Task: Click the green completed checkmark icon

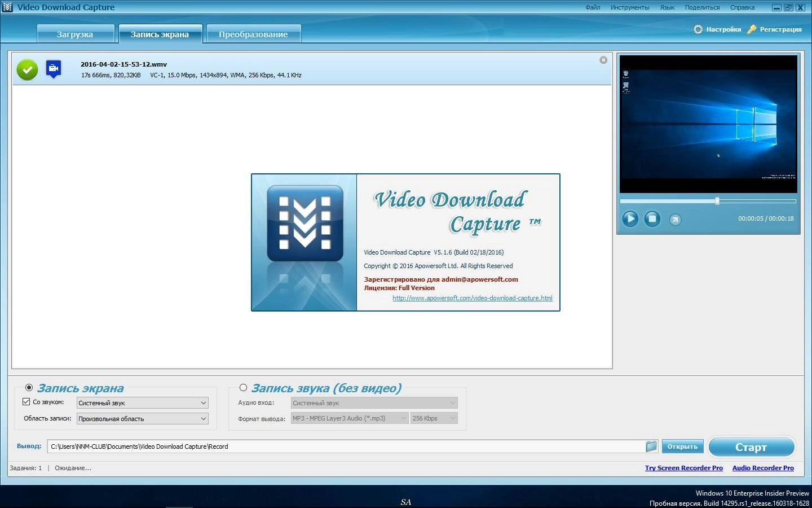Action: point(27,69)
